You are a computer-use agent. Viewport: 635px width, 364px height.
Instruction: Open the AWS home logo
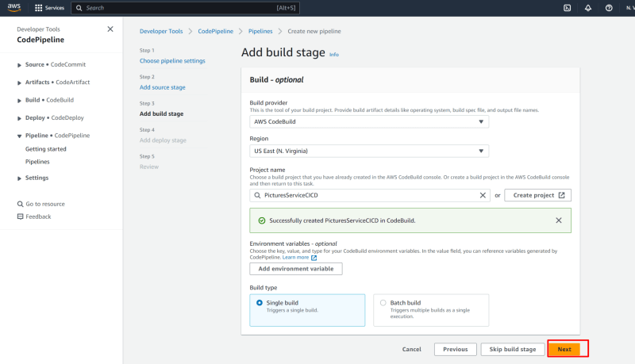(x=13, y=8)
